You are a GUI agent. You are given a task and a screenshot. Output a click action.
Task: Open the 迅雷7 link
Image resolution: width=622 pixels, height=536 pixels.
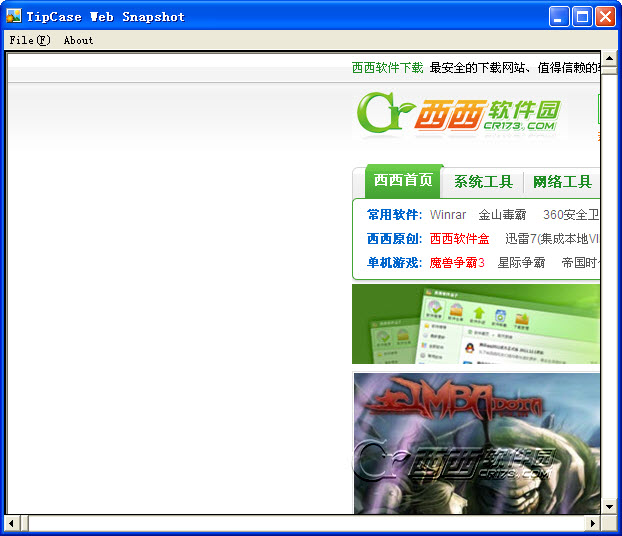[x=552, y=238]
